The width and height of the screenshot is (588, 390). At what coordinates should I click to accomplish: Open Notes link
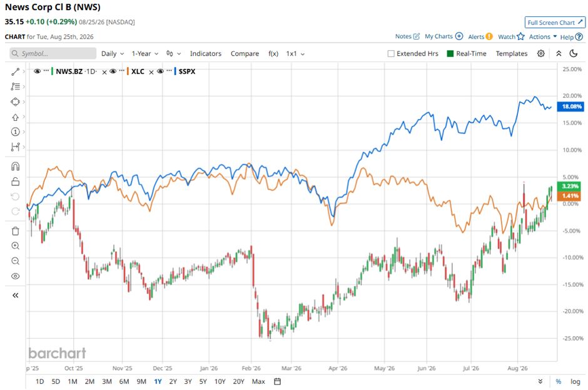407,36
